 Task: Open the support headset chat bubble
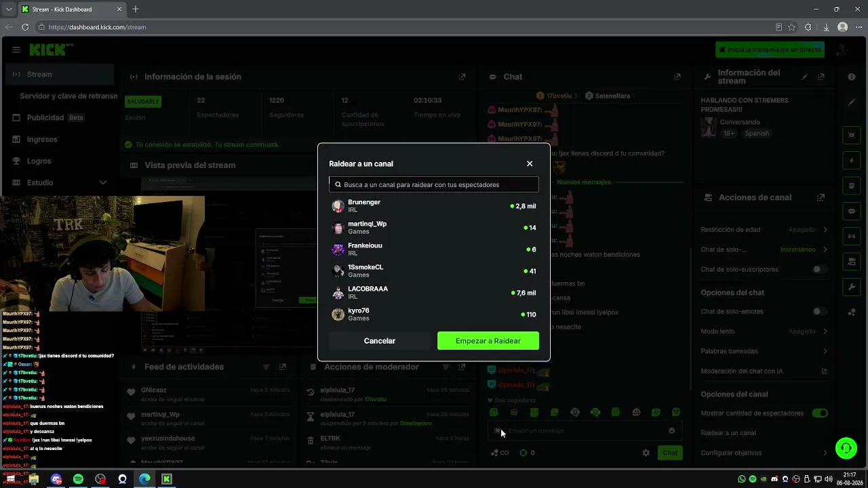pos(846,447)
